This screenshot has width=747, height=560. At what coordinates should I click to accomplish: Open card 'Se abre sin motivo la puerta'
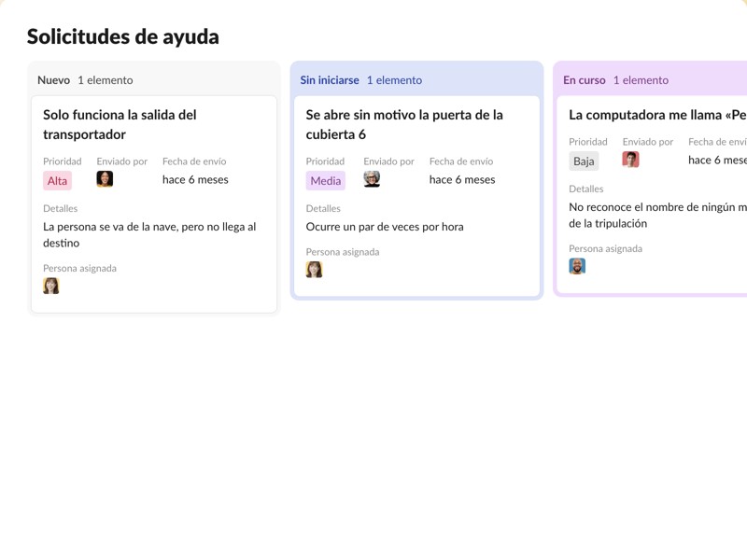point(404,124)
